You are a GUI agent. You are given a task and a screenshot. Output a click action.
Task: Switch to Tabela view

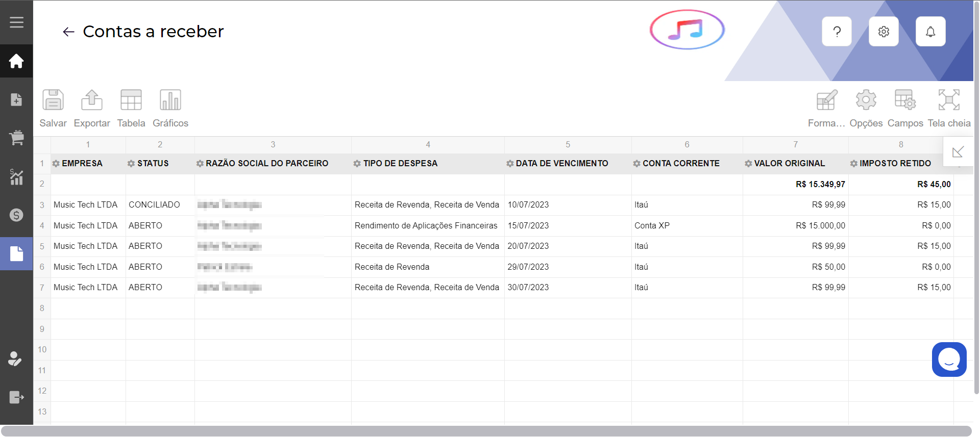[131, 100]
